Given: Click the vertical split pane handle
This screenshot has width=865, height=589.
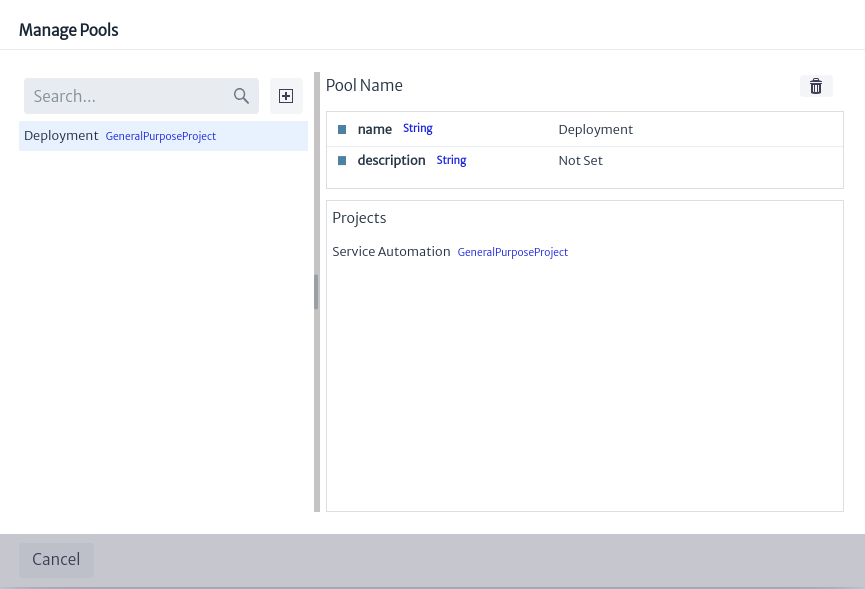Looking at the screenshot, I should tap(317, 292).
